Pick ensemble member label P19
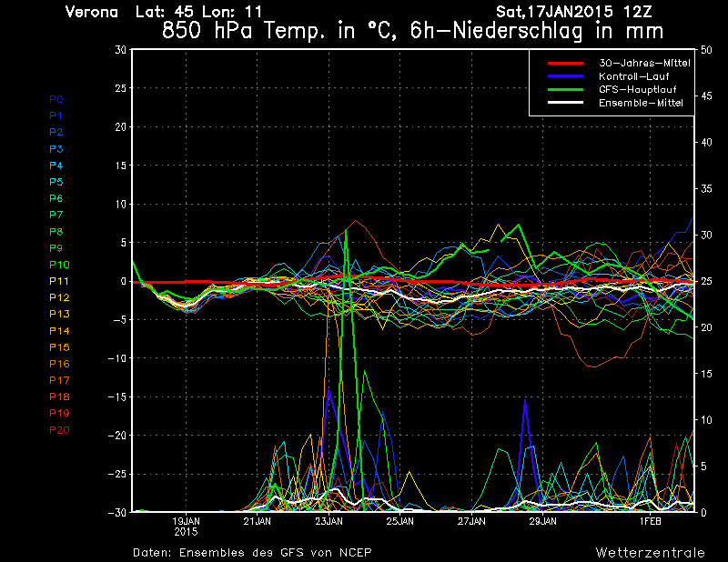The width and height of the screenshot is (728, 562). pyautogui.click(x=59, y=413)
